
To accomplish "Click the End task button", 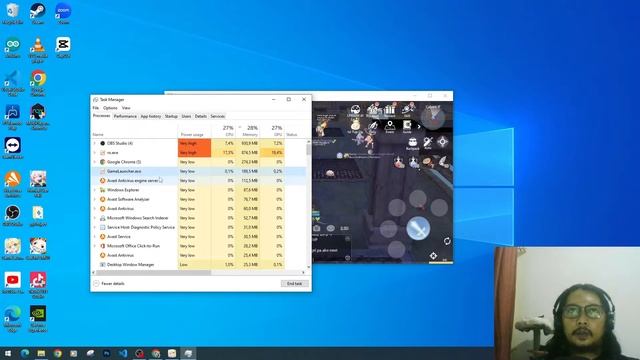I will pos(294,284).
